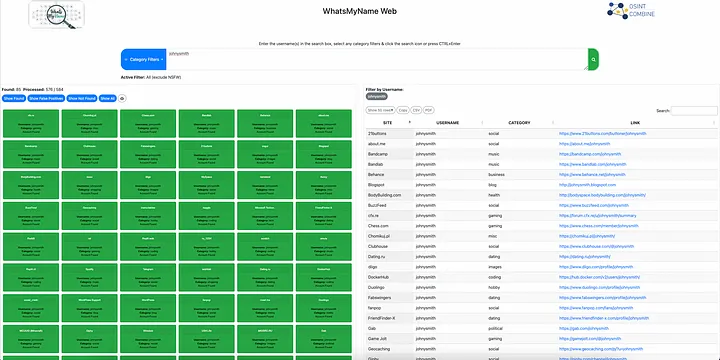
Task: Open the diigo.com profile link
Action: click(x=596, y=267)
